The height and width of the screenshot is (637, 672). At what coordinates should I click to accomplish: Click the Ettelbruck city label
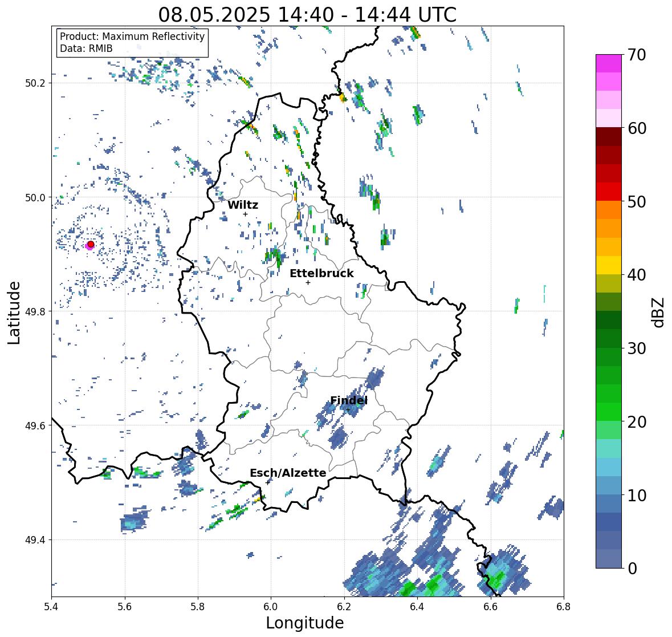(321, 274)
